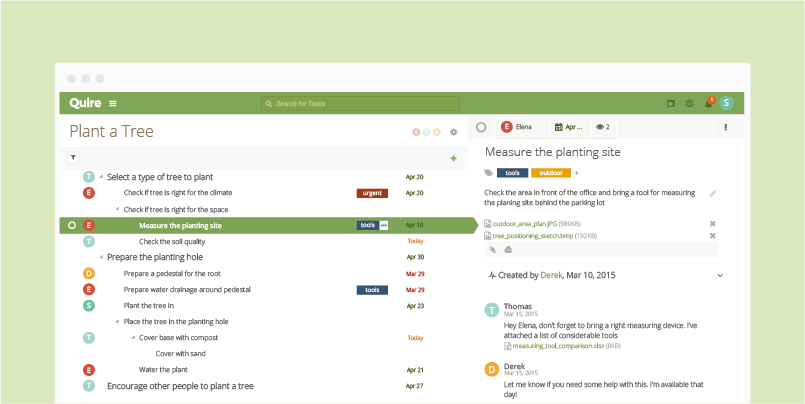Collapse the Prepare the planting hole group
805x404 pixels.
click(101, 257)
